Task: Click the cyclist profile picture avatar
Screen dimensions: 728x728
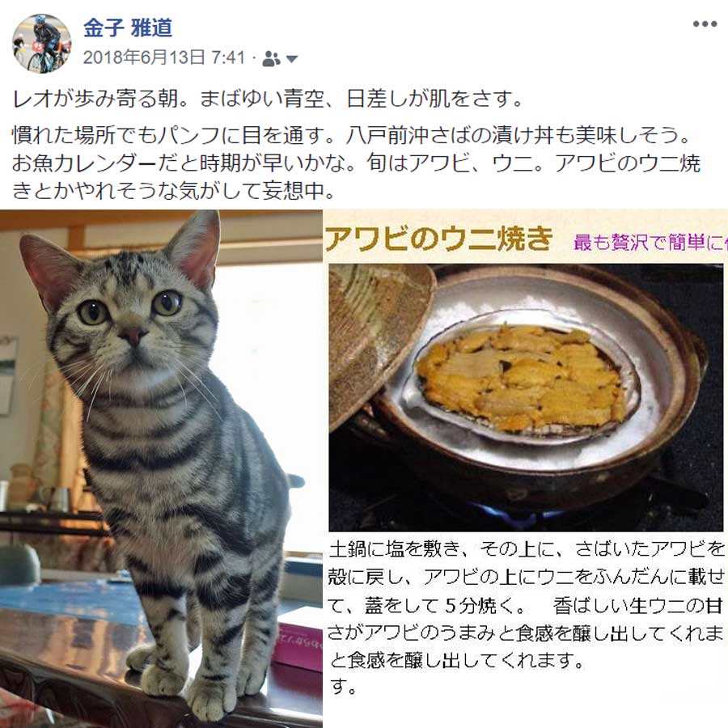Action: [x=42, y=44]
